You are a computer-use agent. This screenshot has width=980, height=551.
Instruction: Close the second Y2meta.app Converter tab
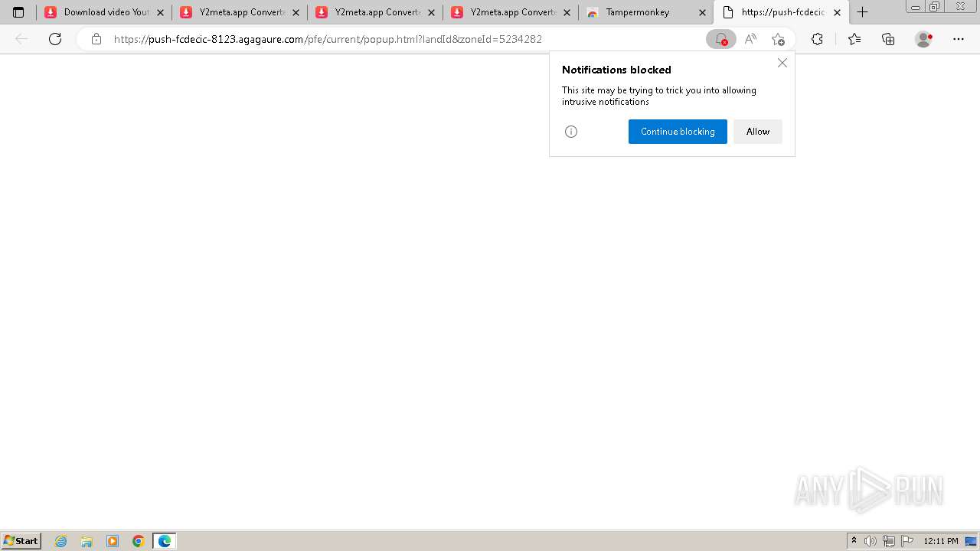pyautogui.click(x=431, y=12)
